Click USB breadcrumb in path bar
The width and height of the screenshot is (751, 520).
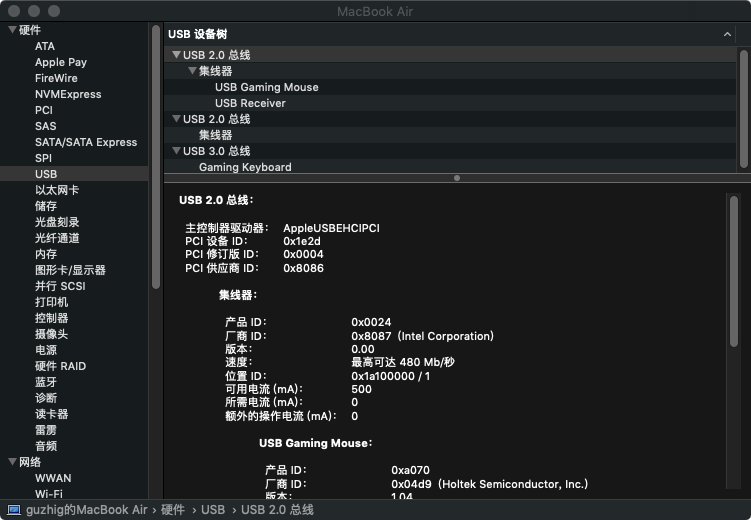point(213,510)
